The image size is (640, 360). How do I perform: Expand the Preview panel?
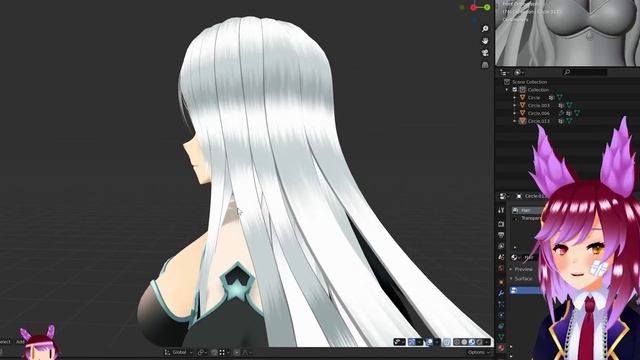click(523, 269)
